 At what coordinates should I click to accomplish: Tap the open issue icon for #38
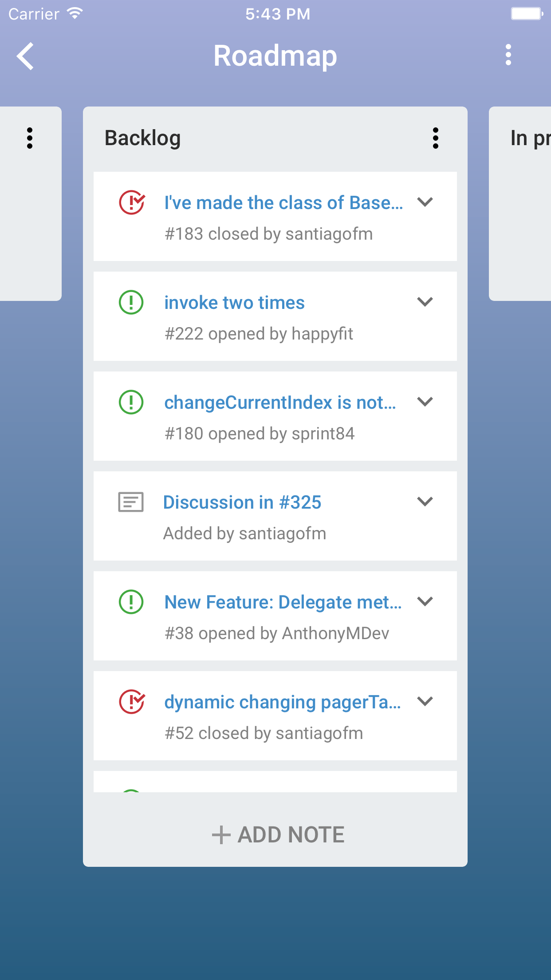tap(131, 602)
